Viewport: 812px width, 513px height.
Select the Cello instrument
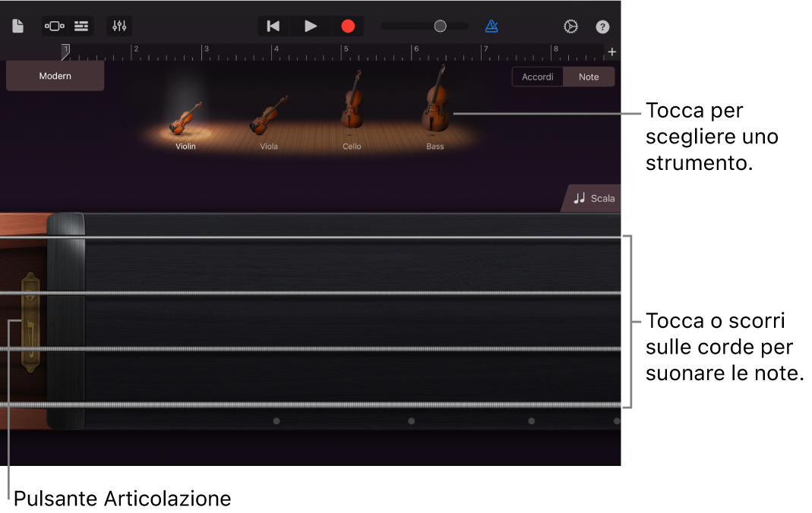(352, 106)
